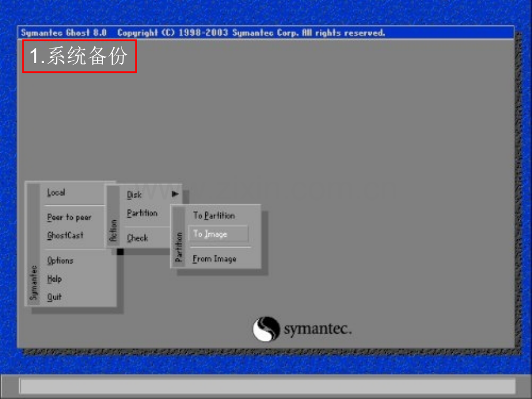The height and width of the screenshot is (399, 532).
Task: Choose Check in the Action menu
Action: click(138, 238)
